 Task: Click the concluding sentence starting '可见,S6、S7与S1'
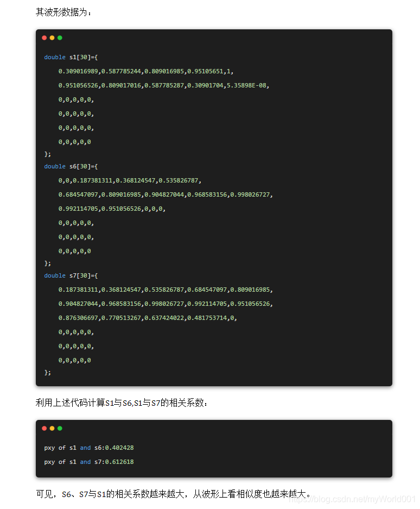(173, 494)
